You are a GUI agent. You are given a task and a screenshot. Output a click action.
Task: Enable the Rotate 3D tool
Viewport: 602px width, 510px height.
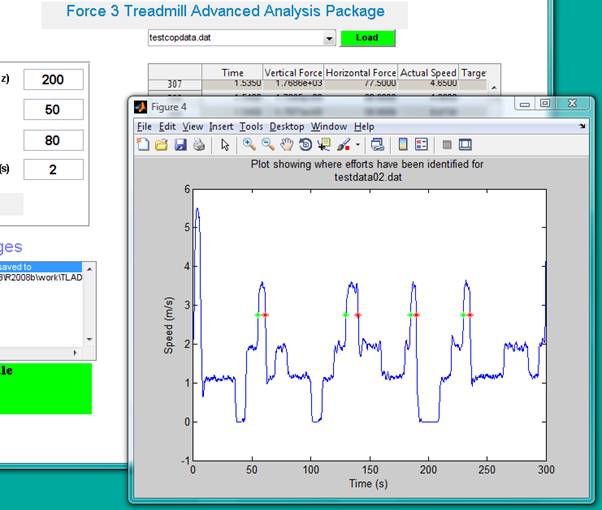tap(304, 145)
